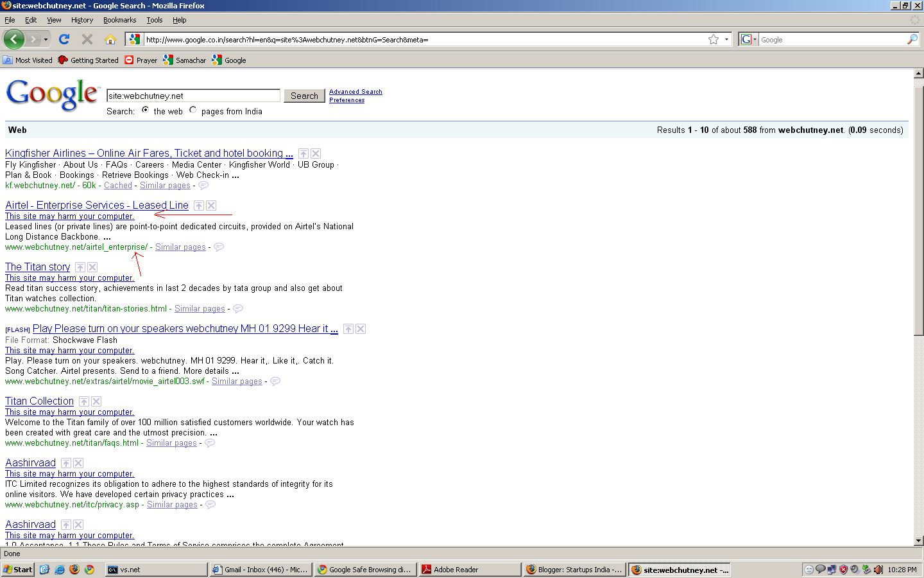
Task: Open comment bubble for titan/faqs.html result
Action: (210, 443)
